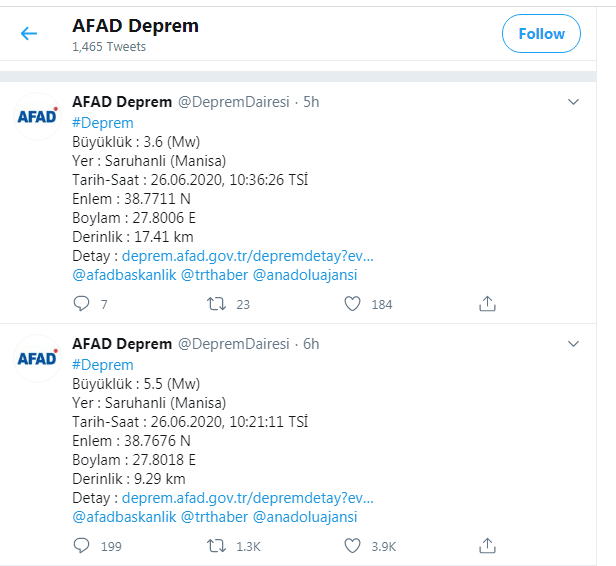Click @trthaber mention in the first tweet
The image size is (616, 566).
[213, 275]
